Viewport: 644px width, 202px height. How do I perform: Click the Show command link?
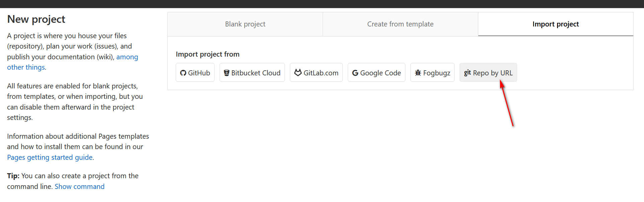(80, 187)
